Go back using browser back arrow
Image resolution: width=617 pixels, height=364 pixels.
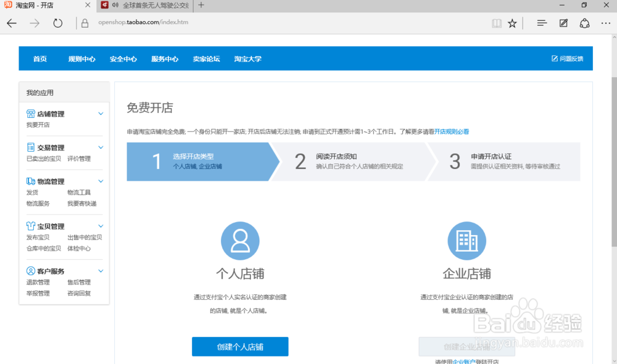[12, 23]
